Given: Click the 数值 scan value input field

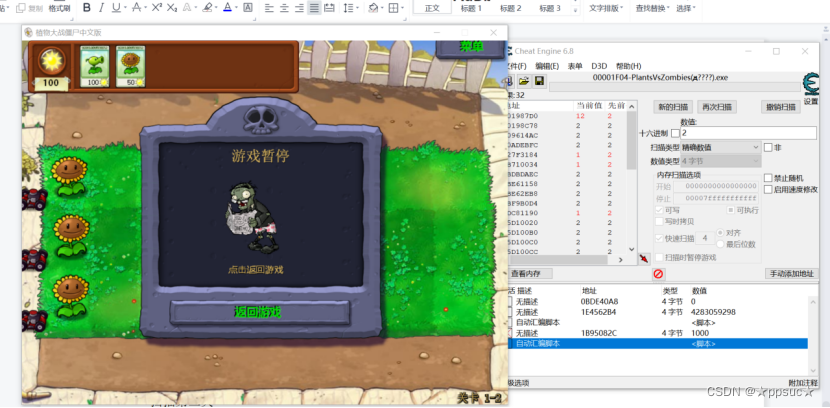Looking at the screenshot, I should (x=748, y=133).
